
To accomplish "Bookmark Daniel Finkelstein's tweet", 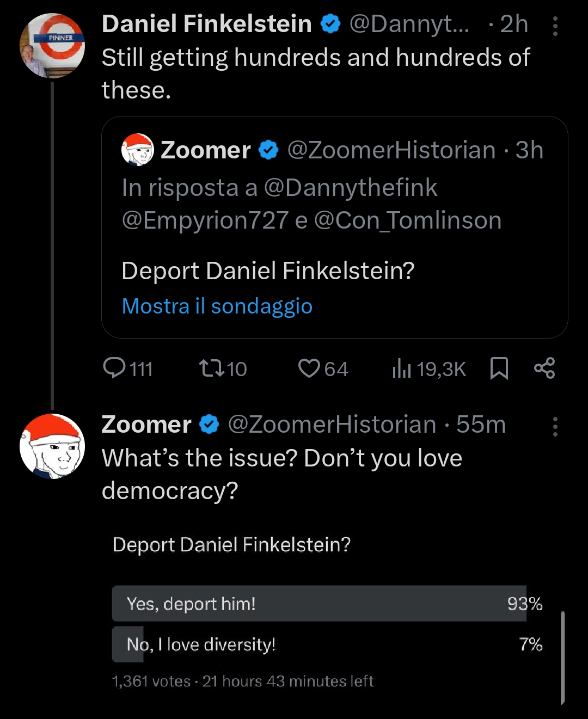I will [499, 368].
